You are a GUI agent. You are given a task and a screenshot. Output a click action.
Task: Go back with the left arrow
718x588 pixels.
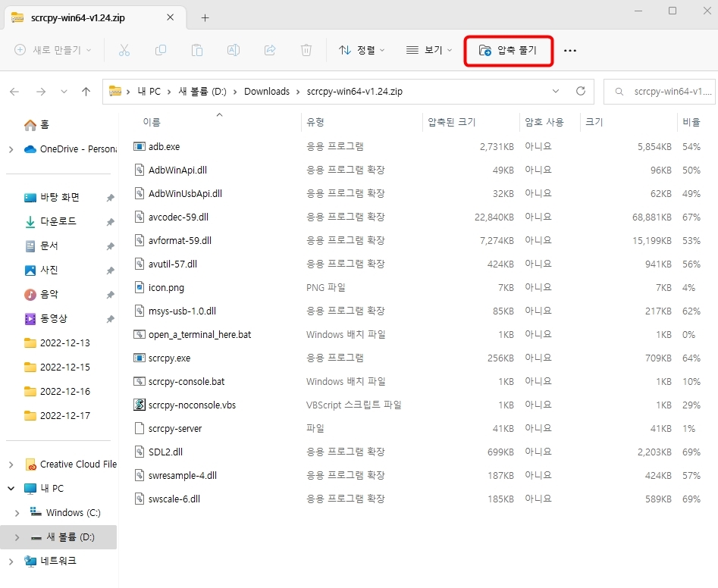14,92
